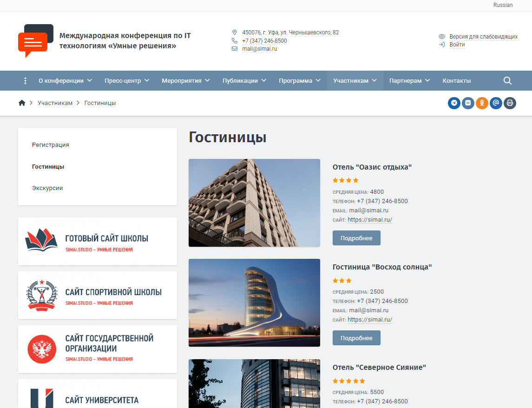
Task: Open the Гостиница Восход солнца photo
Action: pyautogui.click(x=254, y=303)
